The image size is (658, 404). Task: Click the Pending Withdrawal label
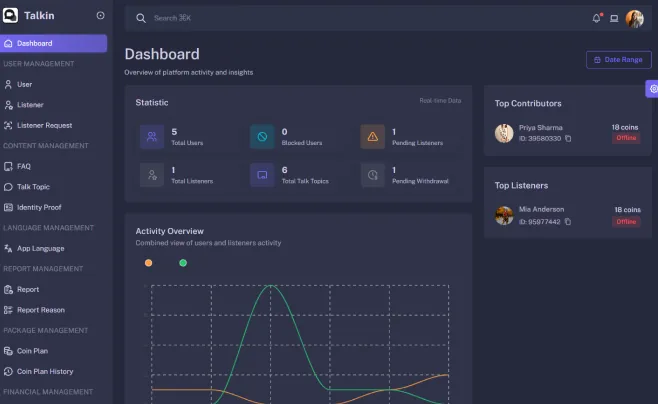click(x=420, y=181)
